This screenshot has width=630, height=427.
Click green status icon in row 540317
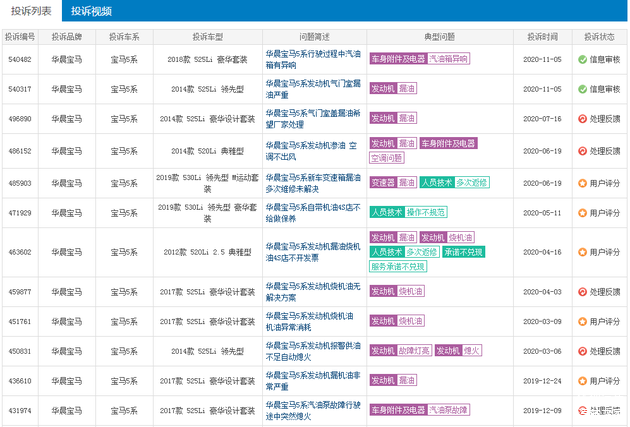click(x=582, y=89)
